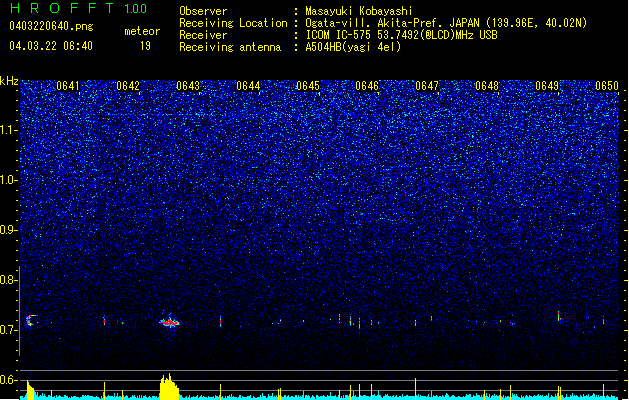Select the filename 0403220640.png
Image resolution: width=629 pixels, height=400 pixels.
[51, 27]
